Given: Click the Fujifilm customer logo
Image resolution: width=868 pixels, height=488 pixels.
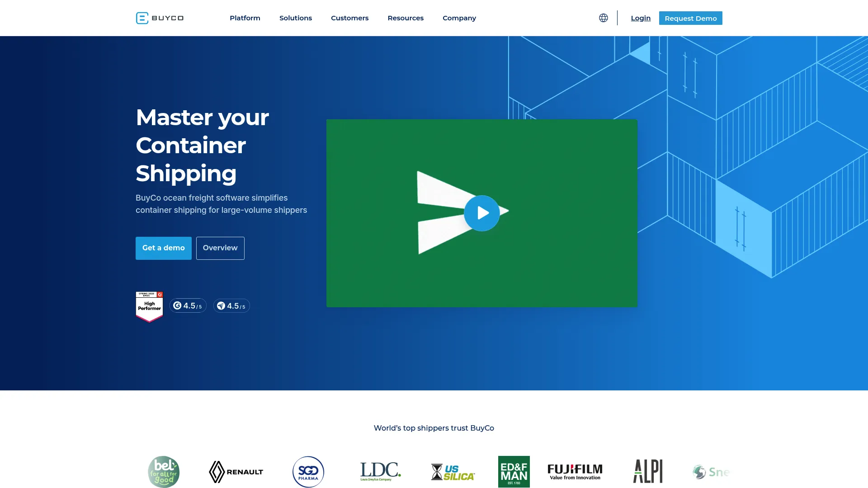Looking at the screenshot, I should [x=575, y=472].
